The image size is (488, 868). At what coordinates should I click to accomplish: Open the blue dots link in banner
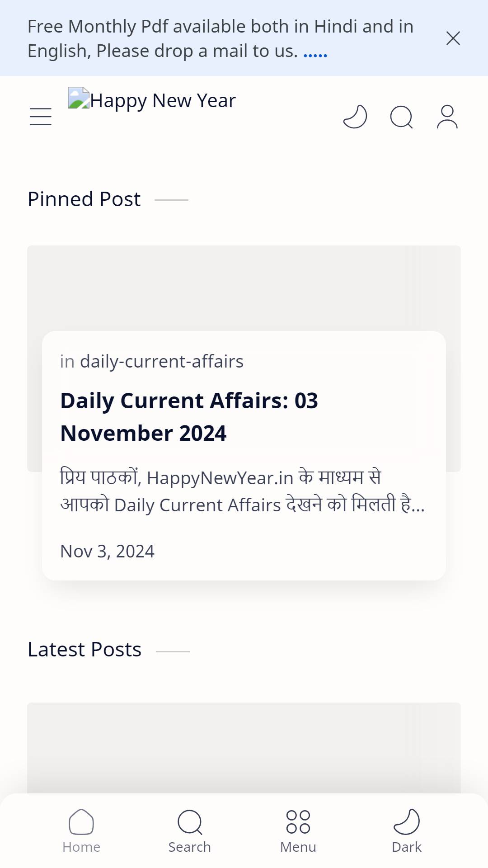click(x=315, y=54)
